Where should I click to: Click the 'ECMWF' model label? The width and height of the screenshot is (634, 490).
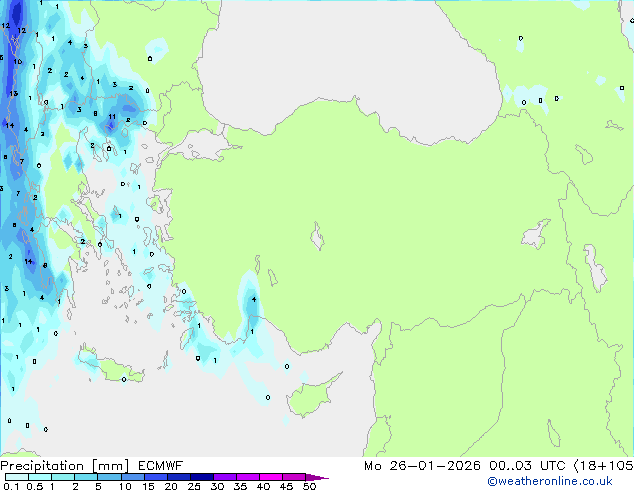click(x=161, y=466)
